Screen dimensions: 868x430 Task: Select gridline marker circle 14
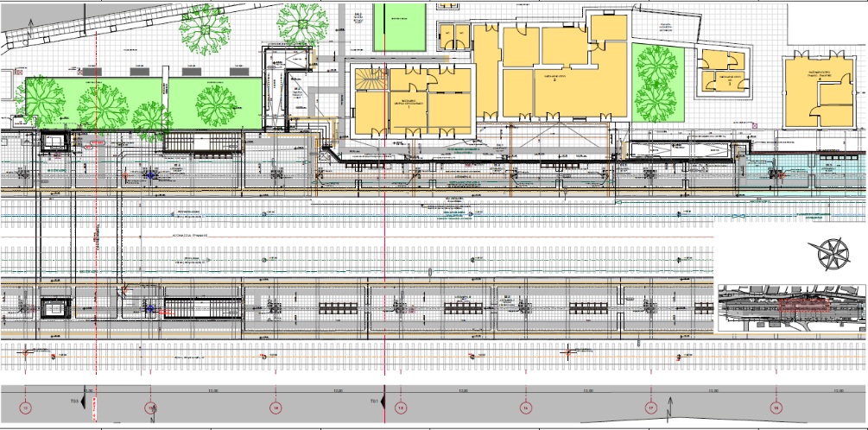pyautogui.click(x=276, y=408)
